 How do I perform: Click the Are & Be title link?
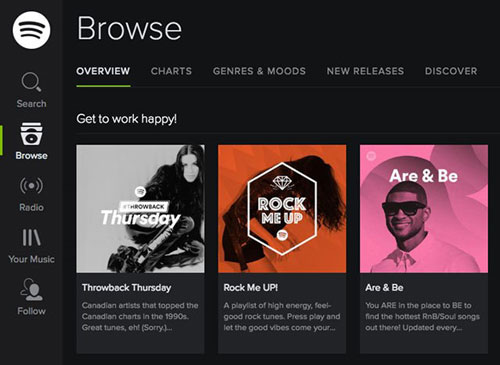point(384,288)
